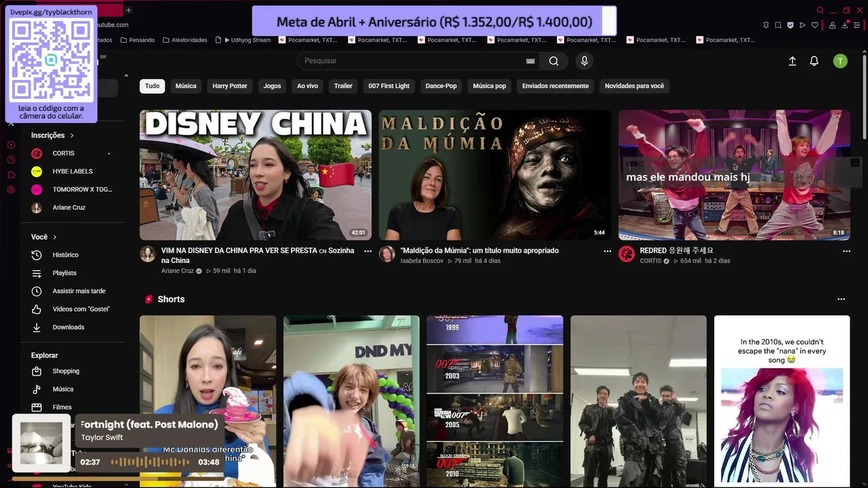Screen dimensions: 868x488
Task: Open the REDRED video thumbnail
Action: [734, 175]
